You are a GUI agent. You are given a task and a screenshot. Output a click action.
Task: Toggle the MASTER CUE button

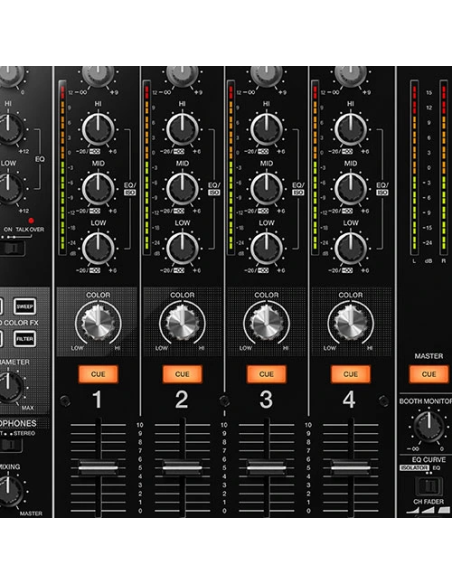point(429,374)
